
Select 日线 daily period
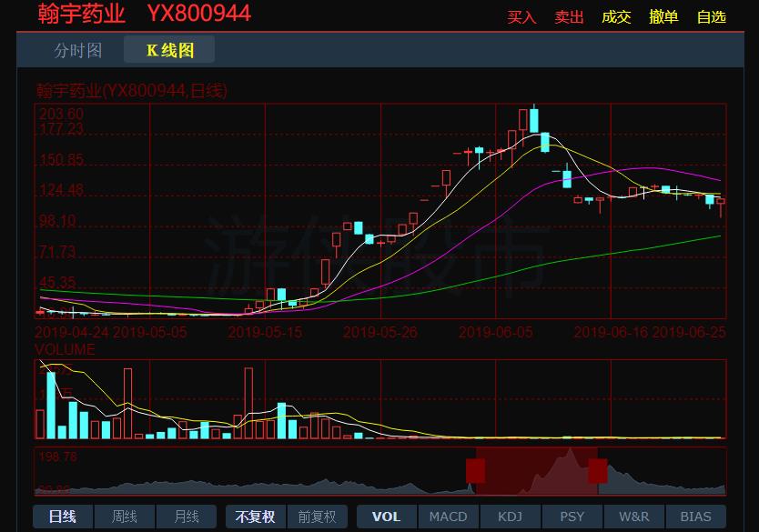click(x=63, y=517)
